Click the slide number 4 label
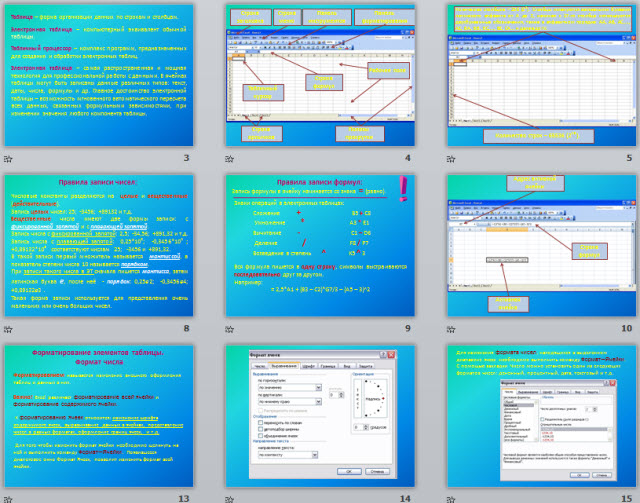The width and height of the screenshot is (640, 503). [x=407, y=159]
